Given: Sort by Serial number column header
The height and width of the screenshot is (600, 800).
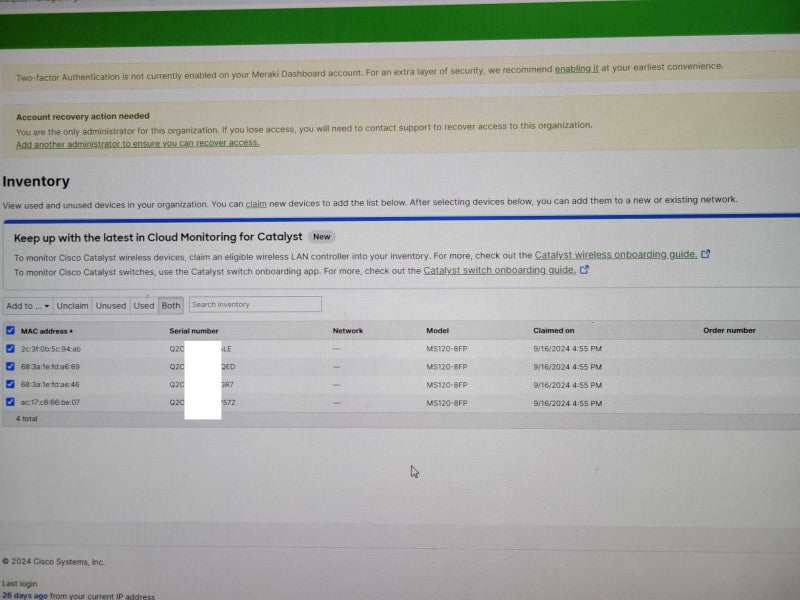Looking at the screenshot, I should 194,331.
